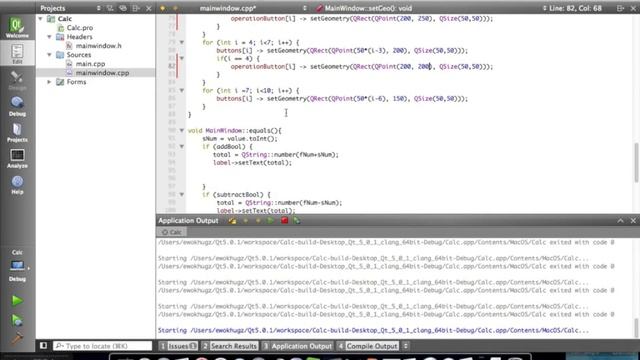Switch to Edit mode in sidebar

17,54
